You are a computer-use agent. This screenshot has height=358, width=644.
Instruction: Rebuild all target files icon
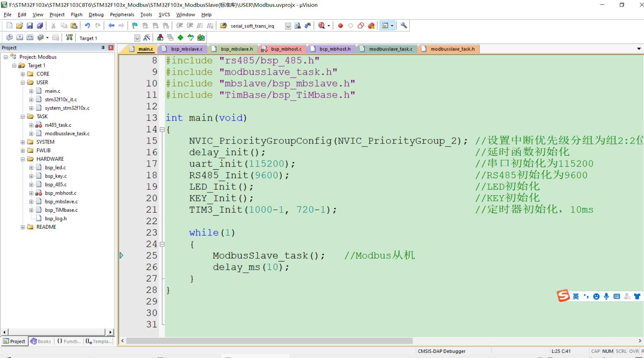pyautogui.click(x=30, y=37)
